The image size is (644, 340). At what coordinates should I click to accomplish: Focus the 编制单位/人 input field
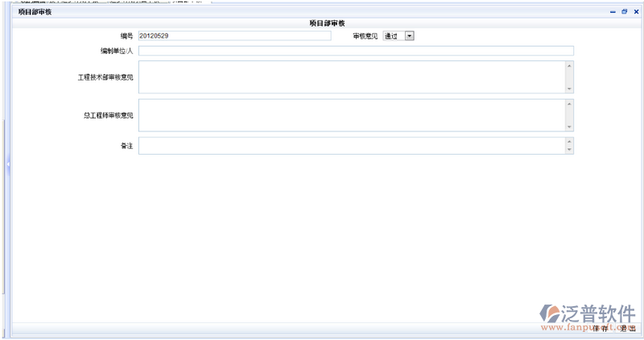tap(356, 51)
